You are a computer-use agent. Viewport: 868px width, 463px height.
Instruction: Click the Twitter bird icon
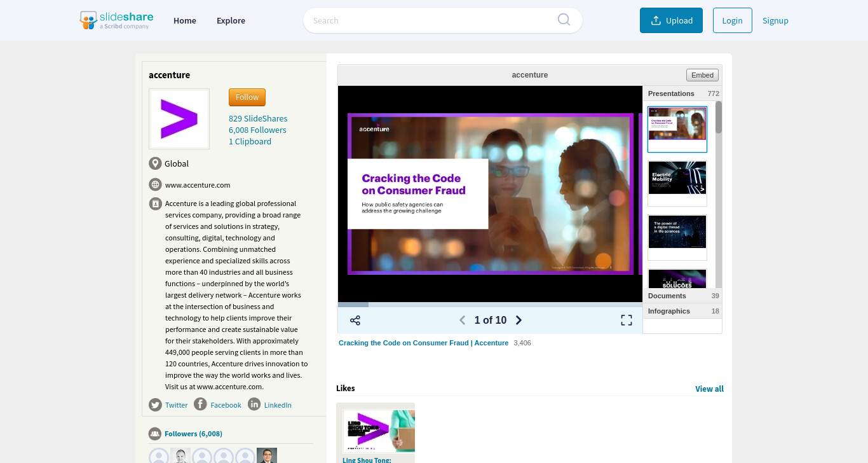click(155, 404)
